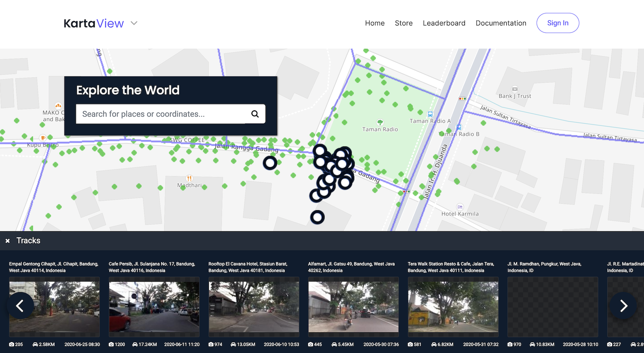Viewport: 644px width, 353px height.
Task: Open the Home page link
Action: [375, 23]
